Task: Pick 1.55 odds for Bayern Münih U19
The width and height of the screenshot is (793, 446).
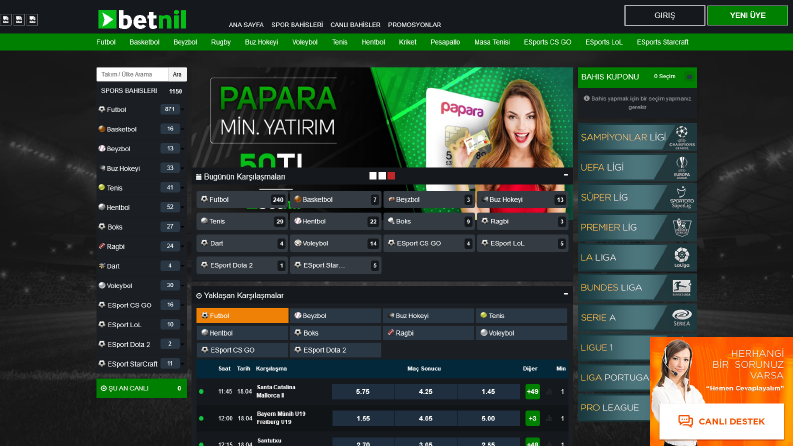Action: point(363,418)
